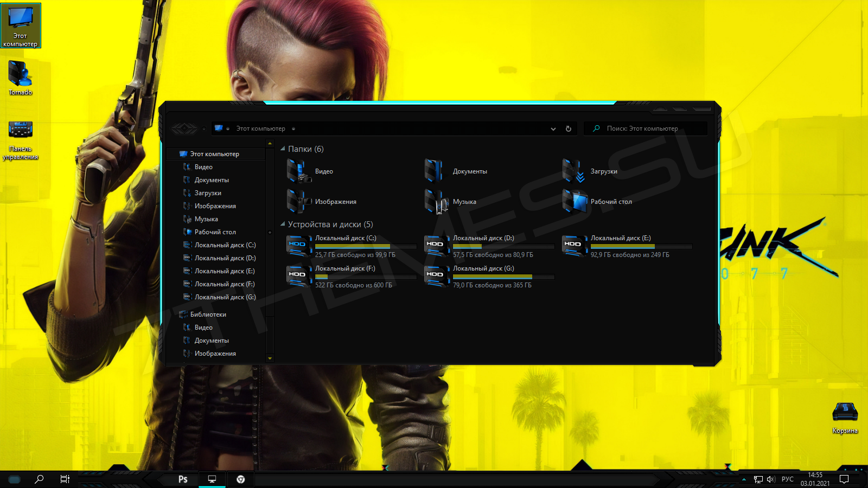Image resolution: width=868 pixels, height=488 pixels.
Task: Click the Этот компьютер breadcrumb in address bar
Action: tap(260, 129)
